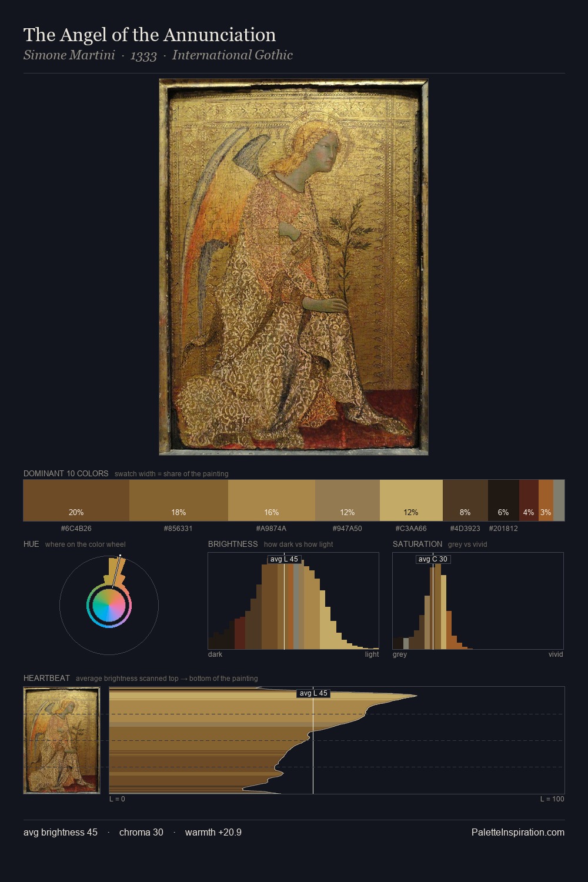
Task: Click the 8% dark brown swatch
Action: click(x=465, y=500)
